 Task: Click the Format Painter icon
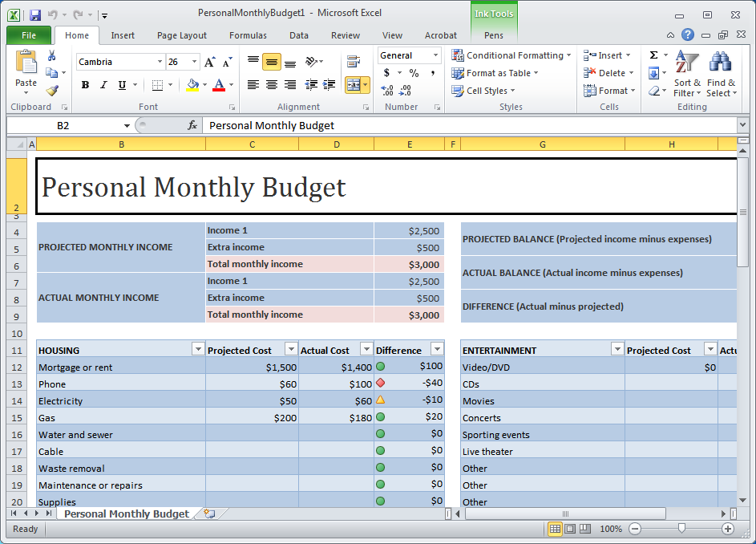click(51, 91)
